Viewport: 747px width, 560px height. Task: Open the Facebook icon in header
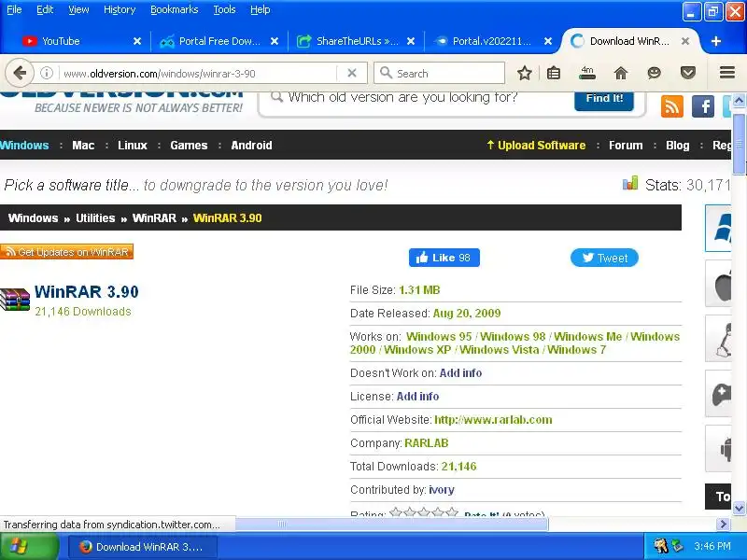coord(703,106)
